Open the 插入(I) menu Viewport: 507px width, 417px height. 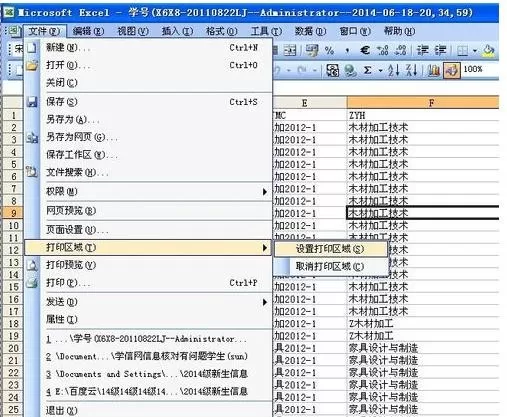(x=177, y=31)
